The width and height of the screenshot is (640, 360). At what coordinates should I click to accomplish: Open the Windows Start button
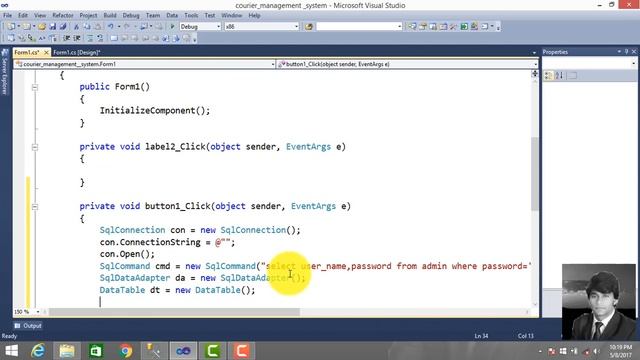pos(11,351)
